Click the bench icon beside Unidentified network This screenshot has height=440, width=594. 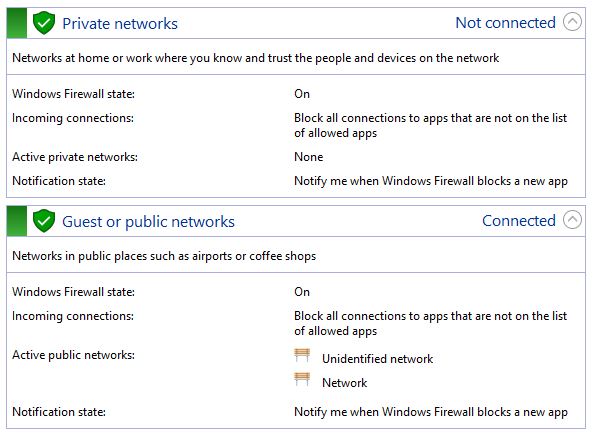302,355
